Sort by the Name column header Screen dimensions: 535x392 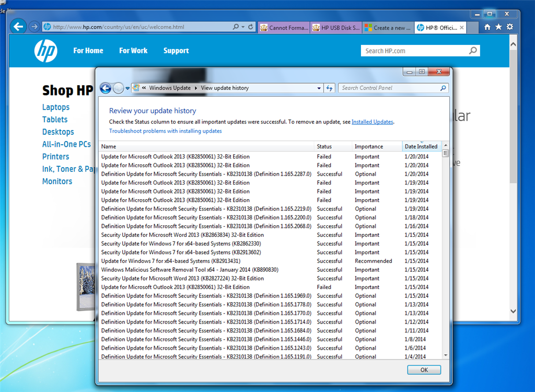pyautogui.click(x=206, y=146)
